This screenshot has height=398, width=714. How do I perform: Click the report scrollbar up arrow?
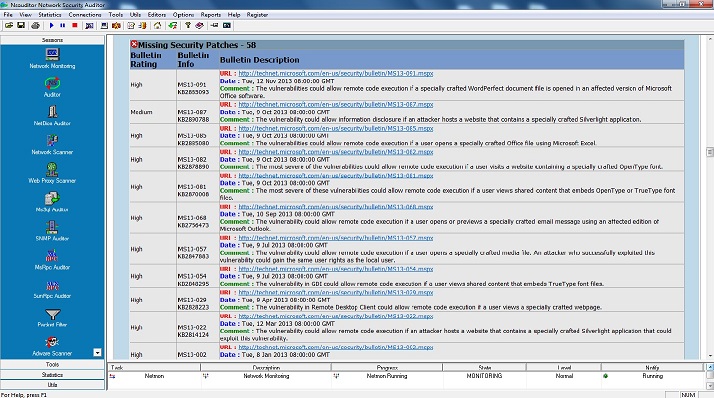pyautogui.click(x=709, y=40)
